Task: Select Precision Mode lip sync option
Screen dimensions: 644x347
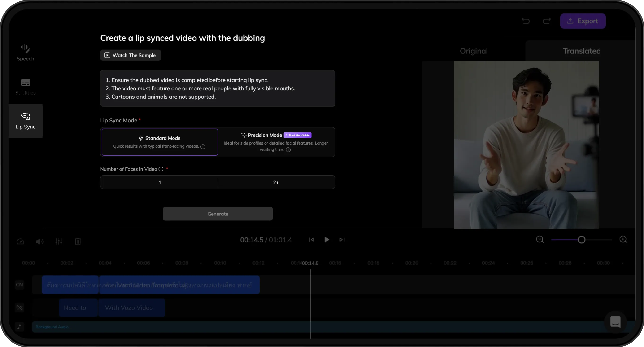Action: tap(276, 142)
